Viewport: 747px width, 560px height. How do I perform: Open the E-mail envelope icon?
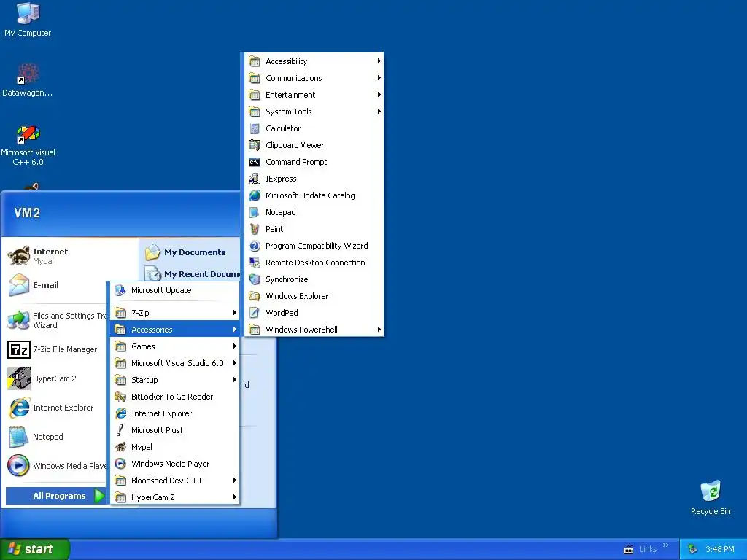point(19,285)
